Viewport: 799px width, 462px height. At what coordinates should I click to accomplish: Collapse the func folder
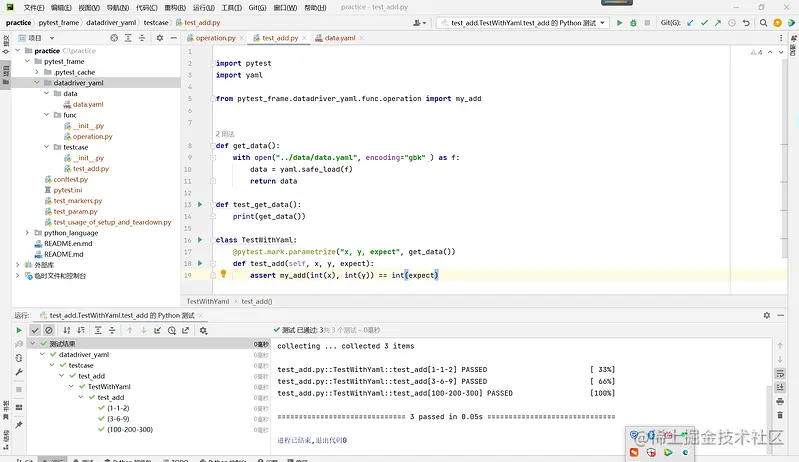(46, 115)
